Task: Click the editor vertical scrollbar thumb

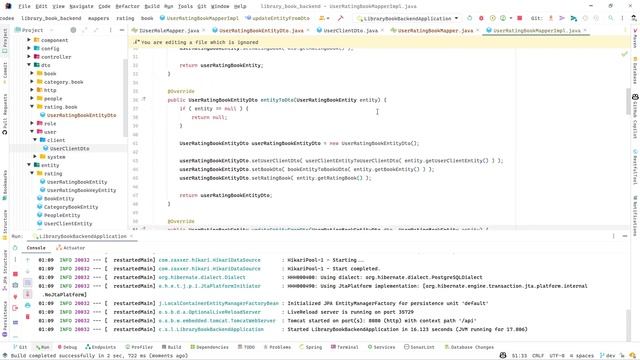Action: (629, 101)
